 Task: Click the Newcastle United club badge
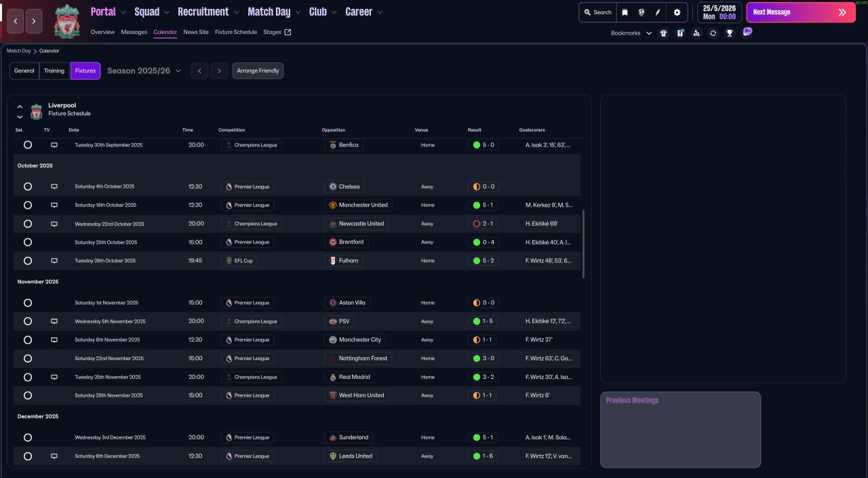[332, 224]
